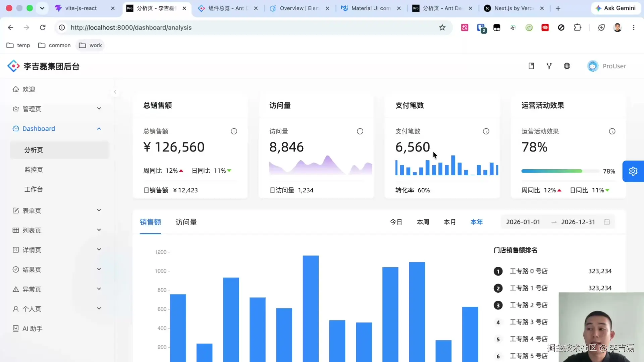Screen dimensions: 644x362
Task: Filter by 今日
Action: [396, 222]
